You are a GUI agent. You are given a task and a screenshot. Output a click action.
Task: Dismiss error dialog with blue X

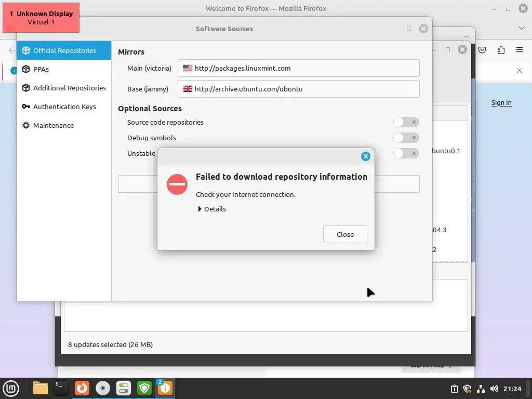(365, 156)
